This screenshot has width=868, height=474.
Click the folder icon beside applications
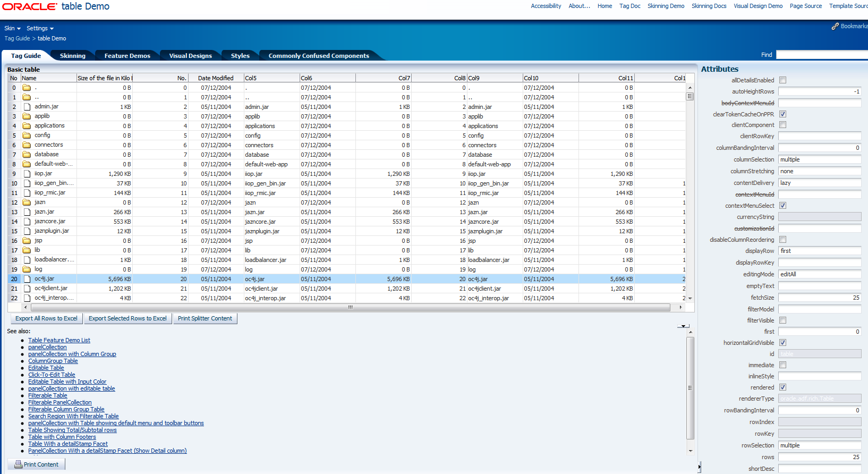coord(27,126)
